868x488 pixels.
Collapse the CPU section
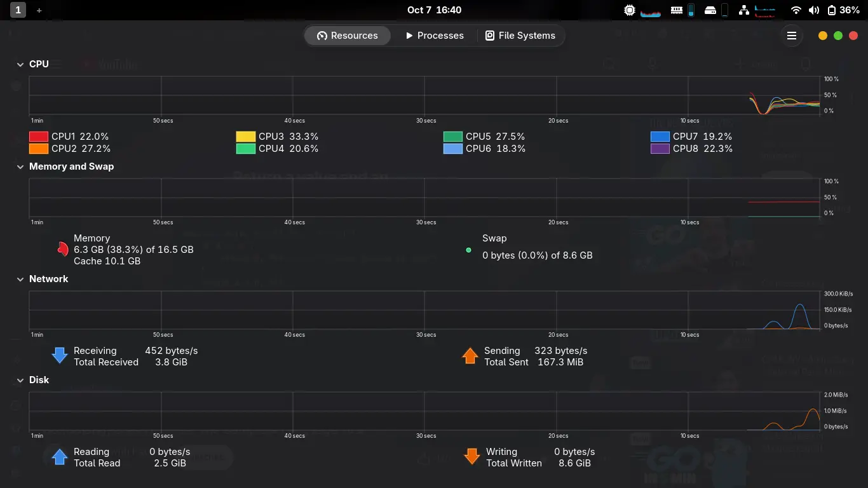(x=20, y=64)
